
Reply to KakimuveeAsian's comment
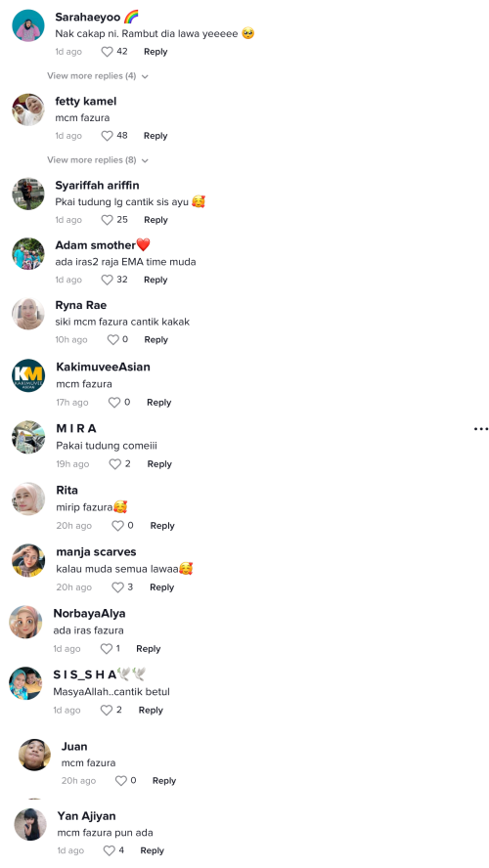coord(159,403)
